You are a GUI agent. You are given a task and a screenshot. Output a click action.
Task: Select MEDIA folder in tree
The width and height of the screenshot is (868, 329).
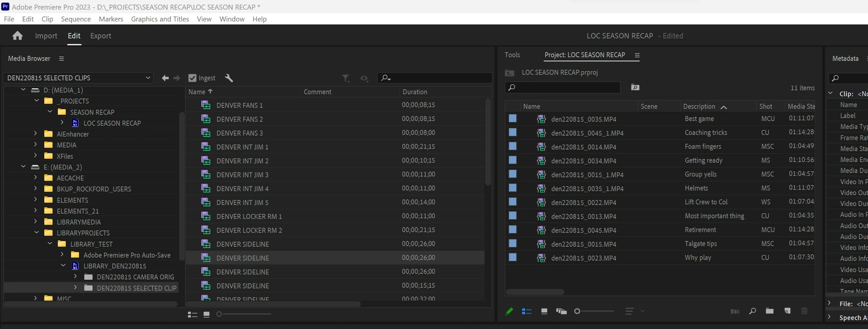[66, 145]
